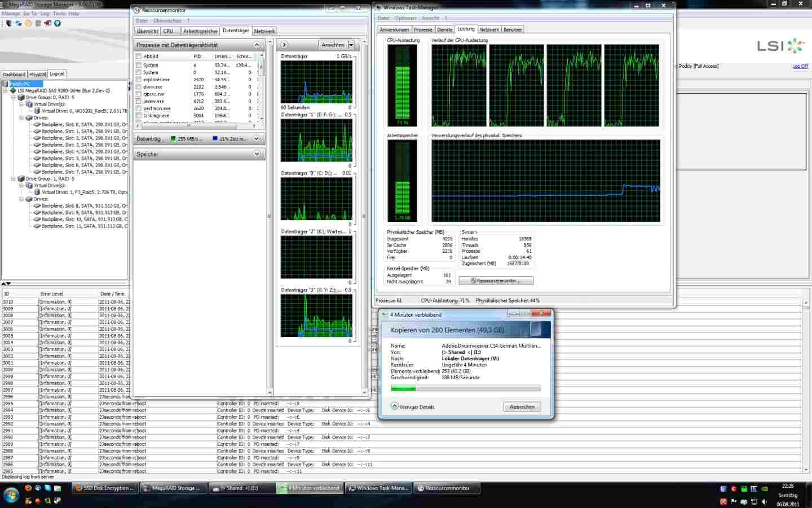812x508 pixels.
Task: Click the Datenträger 1 (E: F: G:) graph
Action: [x=316, y=140]
